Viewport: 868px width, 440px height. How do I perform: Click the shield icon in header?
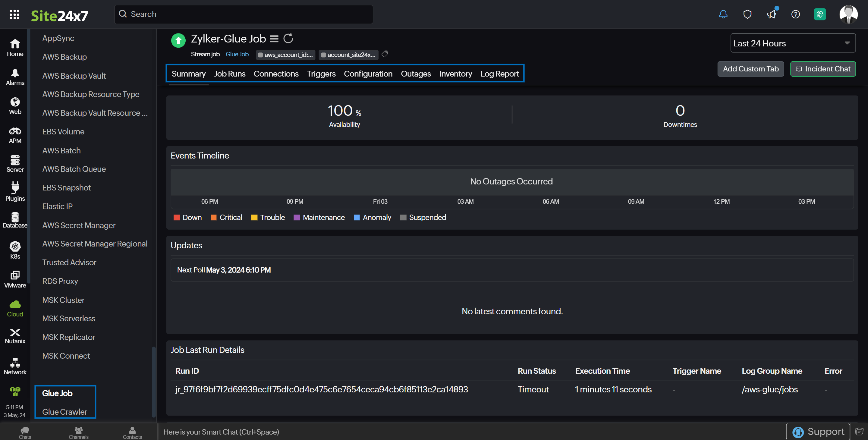click(x=747, y=14)
